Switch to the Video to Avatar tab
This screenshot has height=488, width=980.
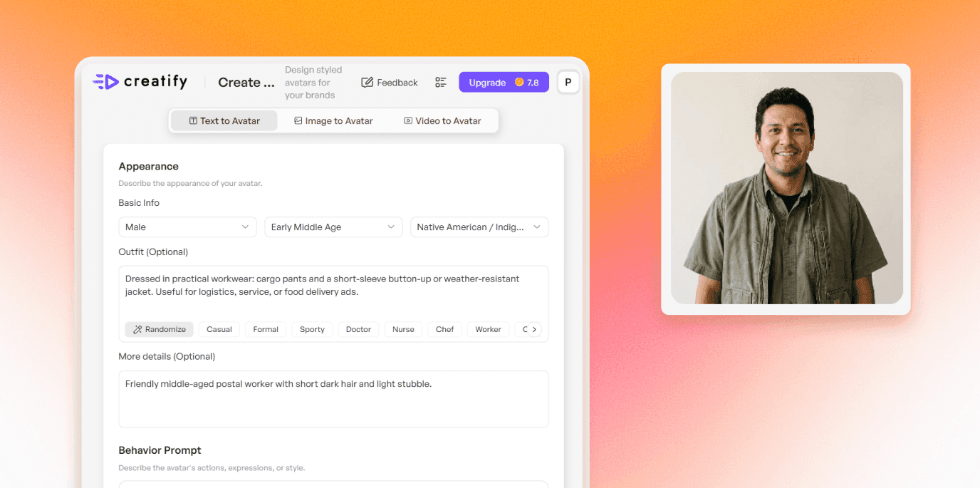[442, 120]
